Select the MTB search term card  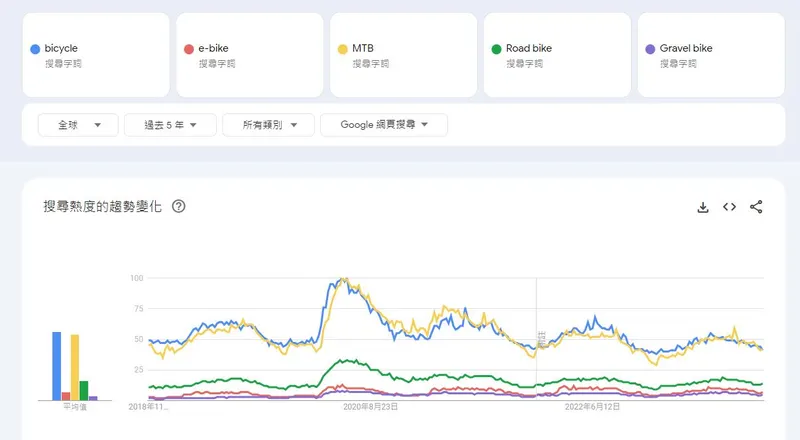(x=403, y=55)
